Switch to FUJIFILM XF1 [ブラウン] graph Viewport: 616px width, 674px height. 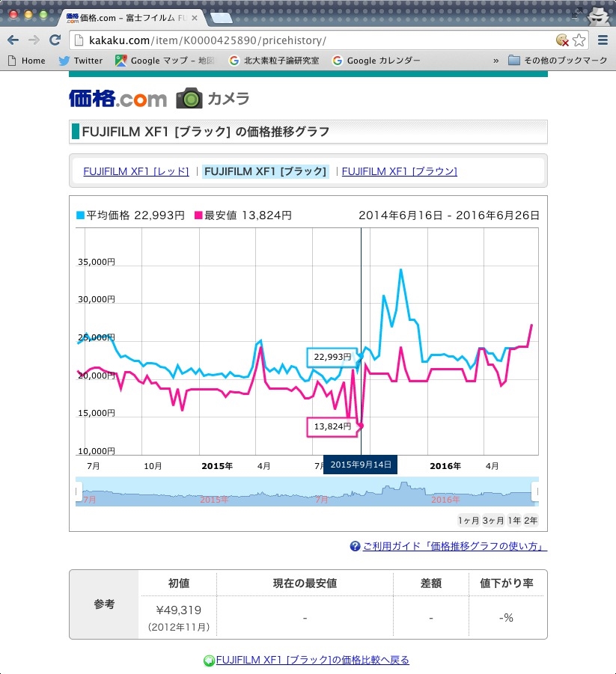[400, 171]
